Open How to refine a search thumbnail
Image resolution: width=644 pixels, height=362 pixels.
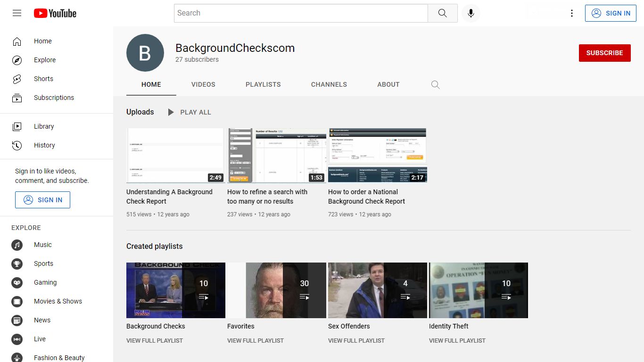click(277, 156)
